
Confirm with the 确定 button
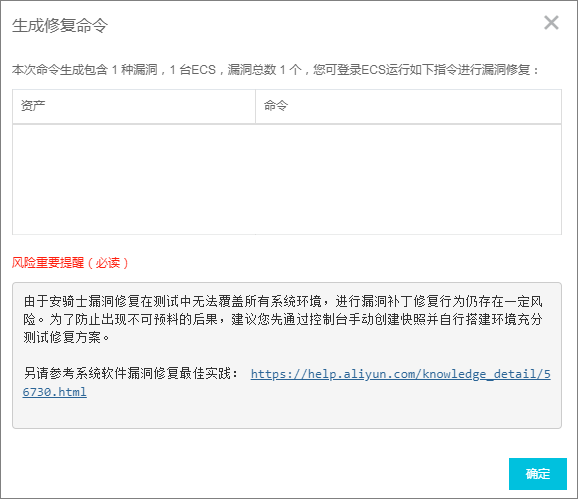537,474
